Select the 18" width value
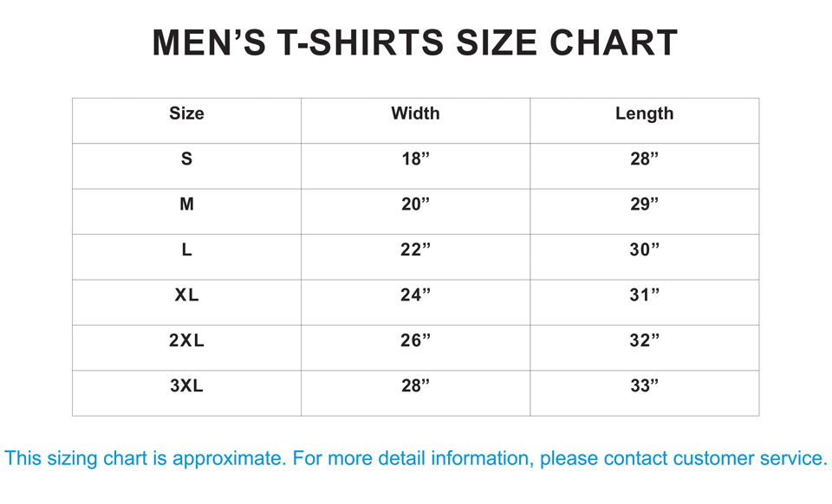Screen dimensions: 832x504 point(415,159)
